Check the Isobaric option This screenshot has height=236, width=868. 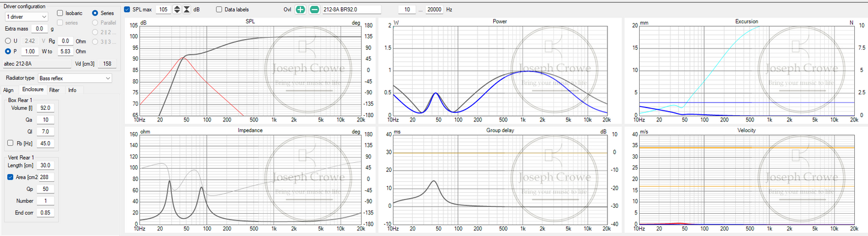point(60,13)
